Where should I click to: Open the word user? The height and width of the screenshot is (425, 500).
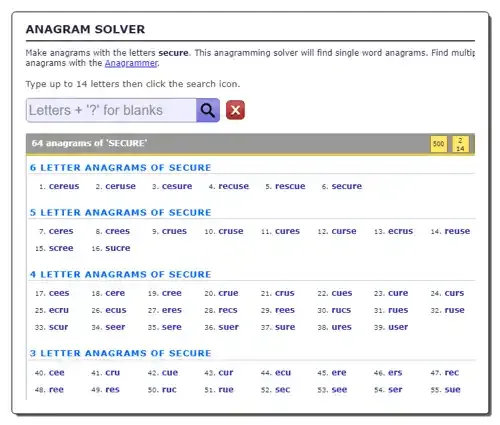click(x=398, y=327)
